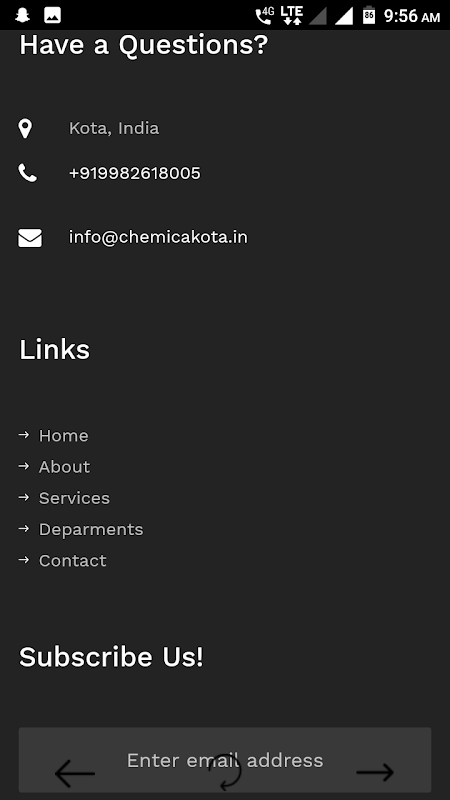This screenshot has width=450, height=800.
Task: Tap the phone handset icon
Action: [x=28, y=173]
